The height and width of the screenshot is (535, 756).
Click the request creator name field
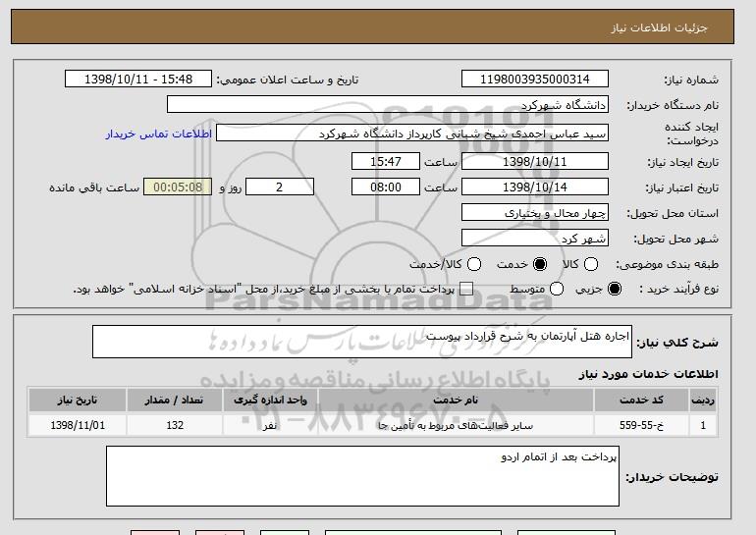click(x=412, y=134)
